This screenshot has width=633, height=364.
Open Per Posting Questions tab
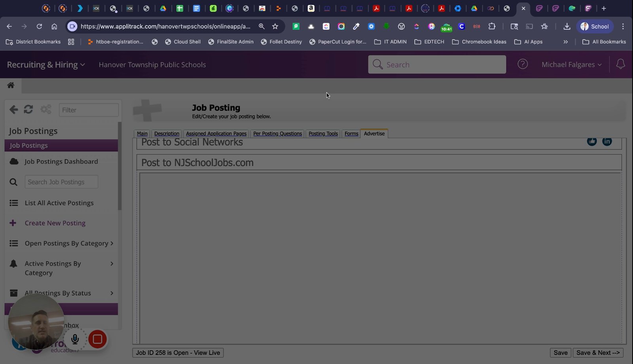click(277, 134)
